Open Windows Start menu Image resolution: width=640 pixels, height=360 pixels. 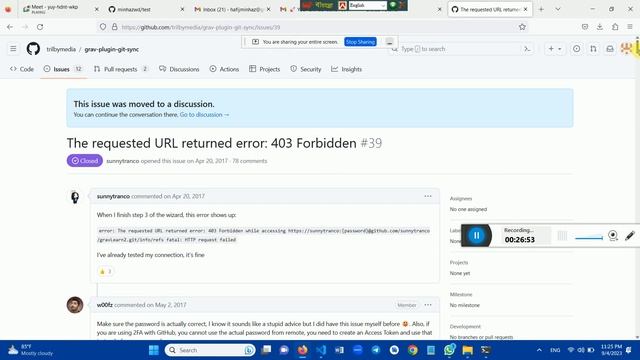154,350
